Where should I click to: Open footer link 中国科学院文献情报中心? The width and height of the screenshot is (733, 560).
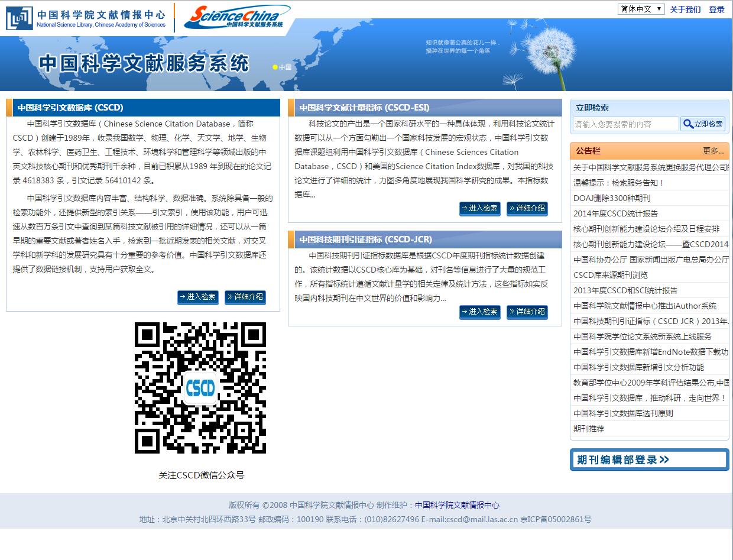click(457, 505)
